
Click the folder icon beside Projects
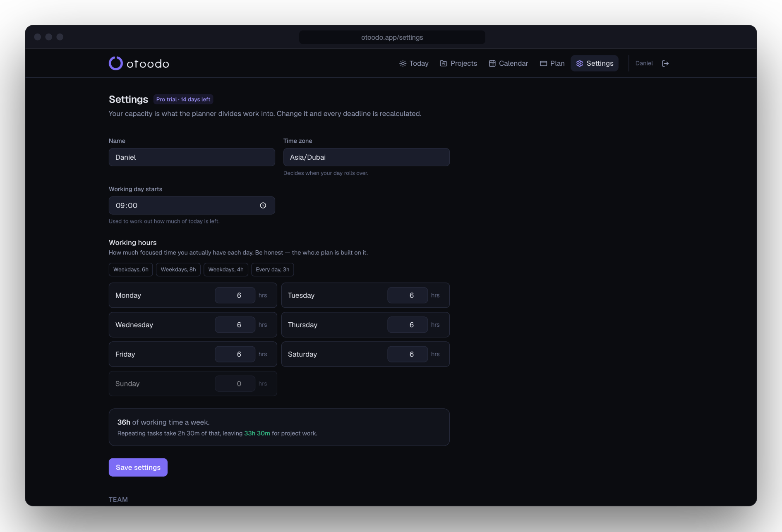click(x=443, y=63)
